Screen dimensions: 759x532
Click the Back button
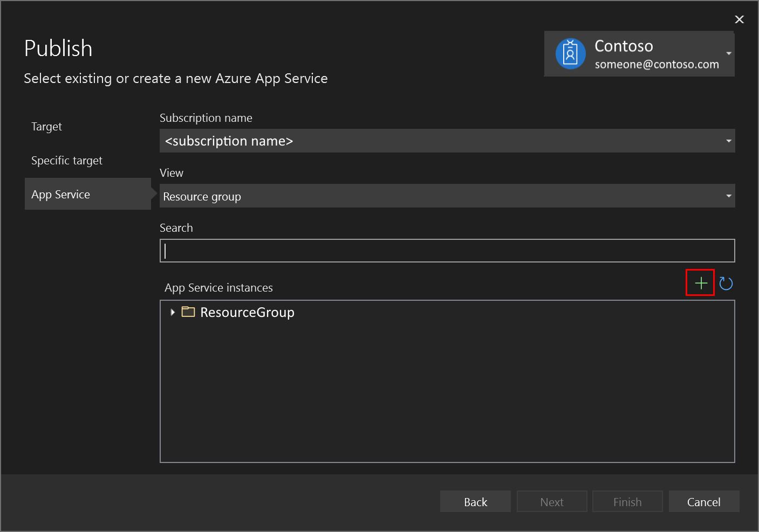click(x=475, y=501)
